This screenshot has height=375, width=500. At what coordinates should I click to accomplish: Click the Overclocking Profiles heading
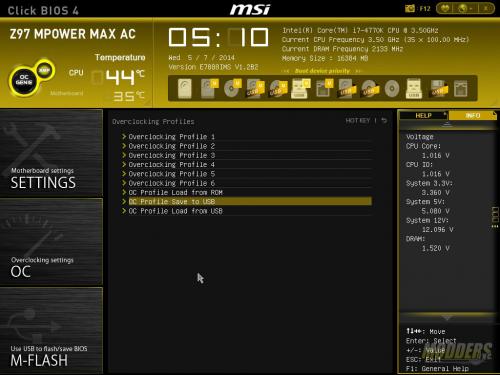153,122
